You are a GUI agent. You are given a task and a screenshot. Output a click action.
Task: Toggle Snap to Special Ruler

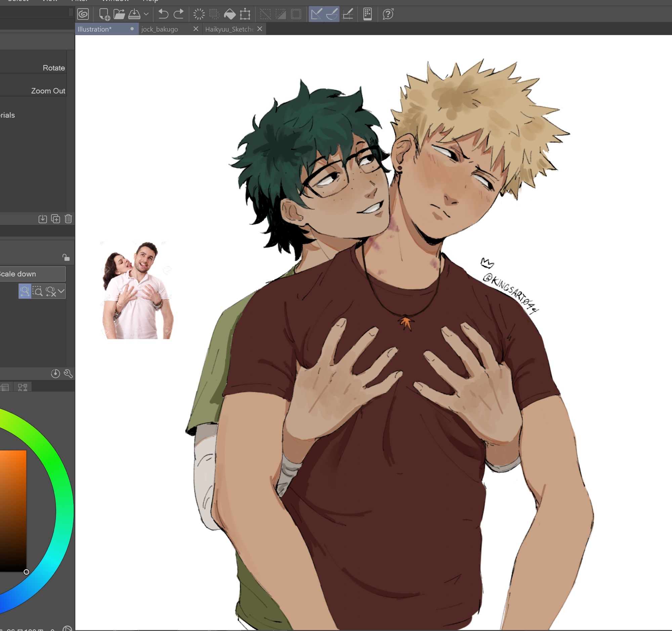(332, 14)
